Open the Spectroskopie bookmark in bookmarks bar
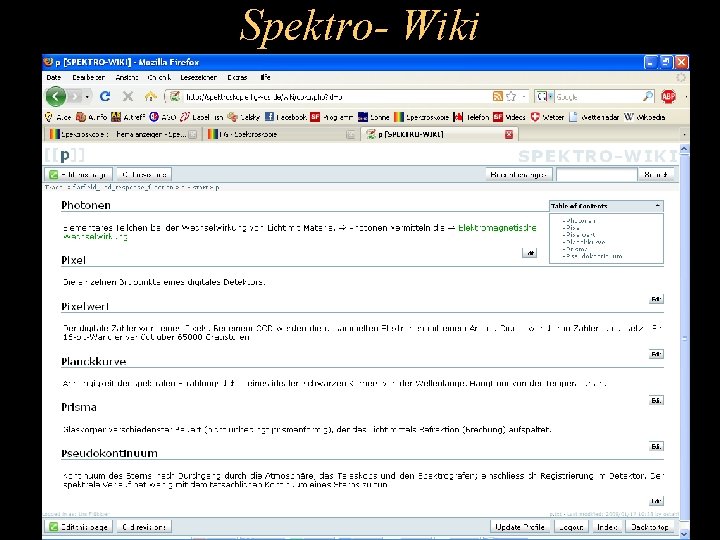Viewport: 720px width, 540px height. tap(421, 117)
